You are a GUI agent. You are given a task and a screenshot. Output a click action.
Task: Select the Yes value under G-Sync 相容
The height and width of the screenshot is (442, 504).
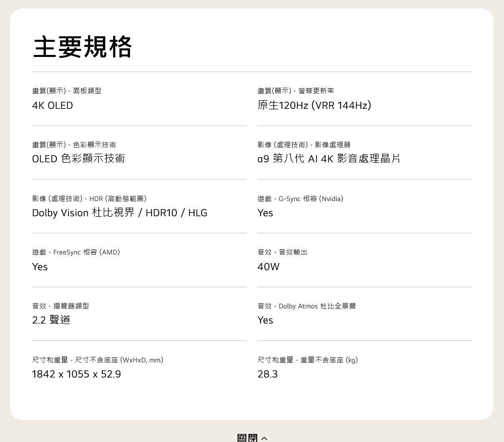point(265,213)
